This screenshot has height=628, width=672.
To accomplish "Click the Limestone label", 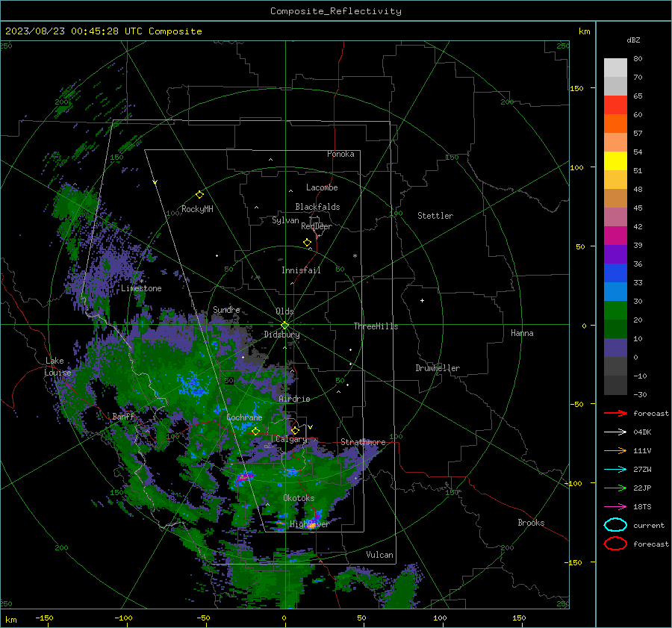I will pyautogui.click(x=141, y=288).
